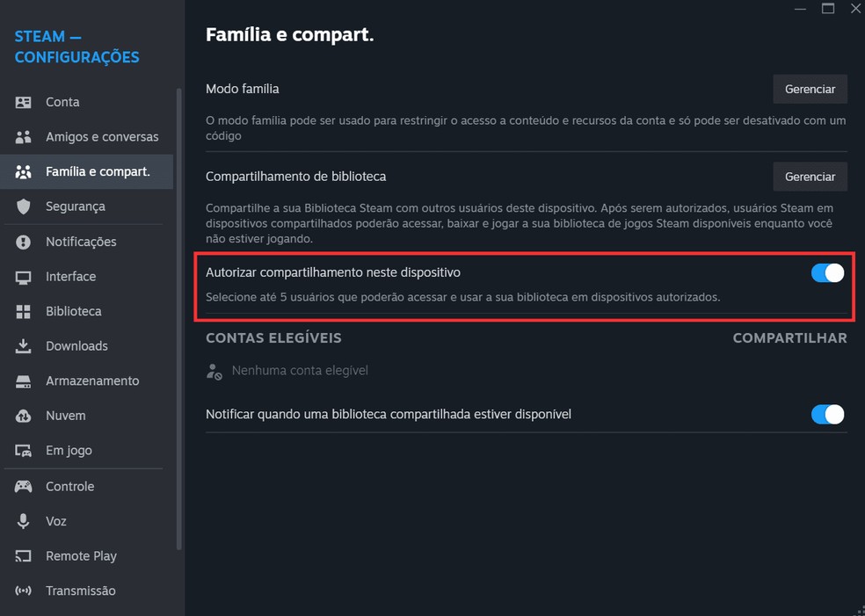Screen dimensions: 865x616
Task: Go to the Nuvem settings section
Action: point(66,416)
